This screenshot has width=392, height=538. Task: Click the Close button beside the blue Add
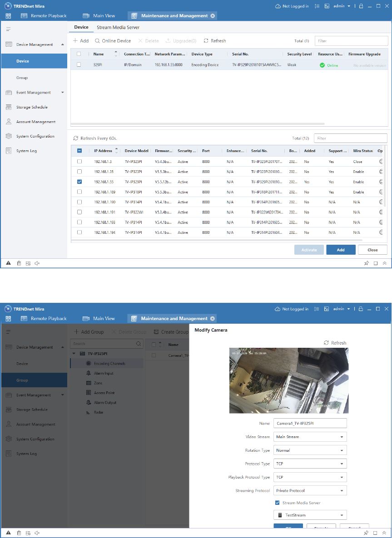372,250
